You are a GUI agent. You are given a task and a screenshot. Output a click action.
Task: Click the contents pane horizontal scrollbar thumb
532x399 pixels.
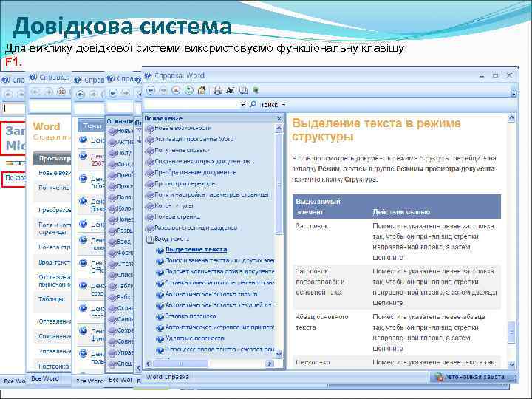[x=180, y=364]
